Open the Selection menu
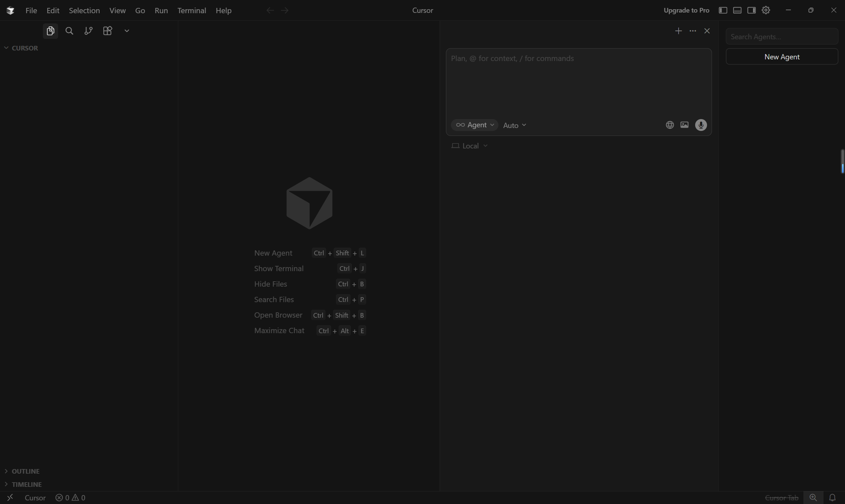 pyautogui.click(x=84, y=11)
